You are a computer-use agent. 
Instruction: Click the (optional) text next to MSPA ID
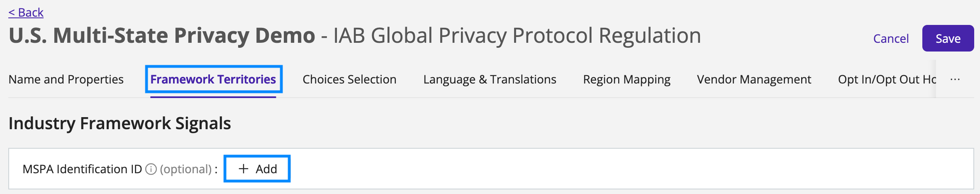click(186, 169)
